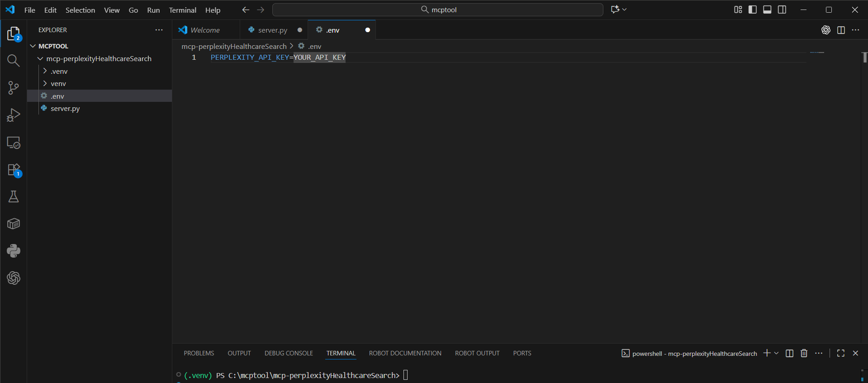Open the Extensions view
This screenshot has height=383, width=868.
pos(14,170)
